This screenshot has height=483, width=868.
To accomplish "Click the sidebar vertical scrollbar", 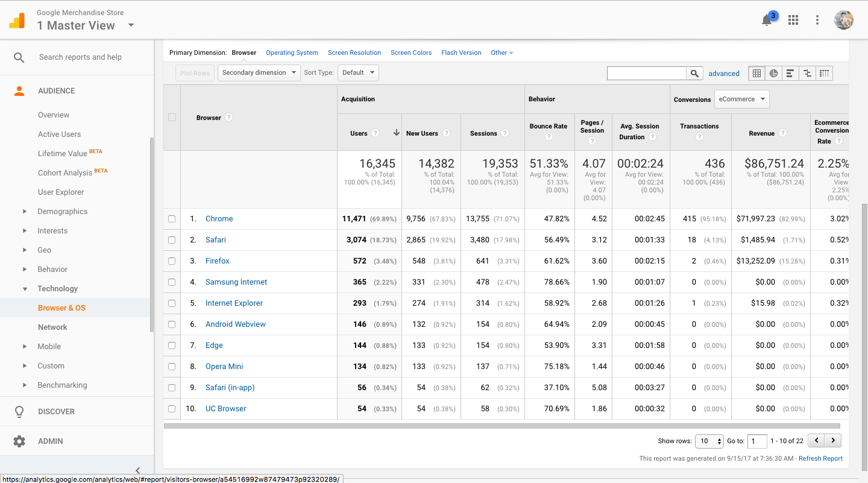I will point(151,235).
